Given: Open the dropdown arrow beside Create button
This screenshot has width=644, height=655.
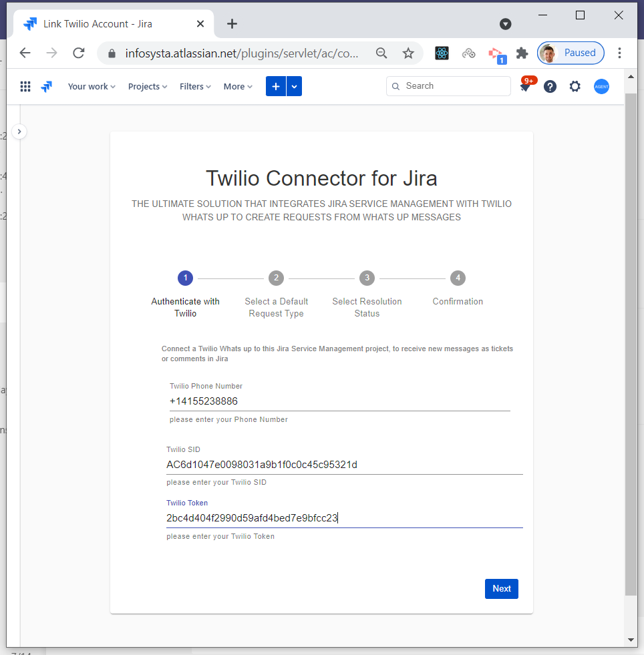Looking at the screenshot, I should click(x=294, y=86).
